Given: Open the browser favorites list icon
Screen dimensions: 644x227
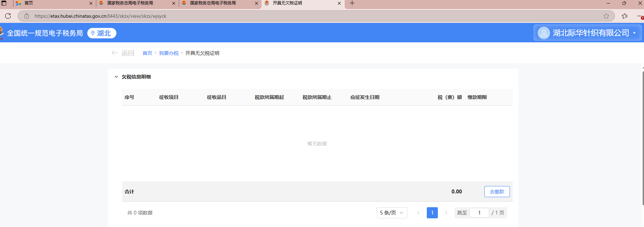Looking at the screenshot, I should point(624,16).
